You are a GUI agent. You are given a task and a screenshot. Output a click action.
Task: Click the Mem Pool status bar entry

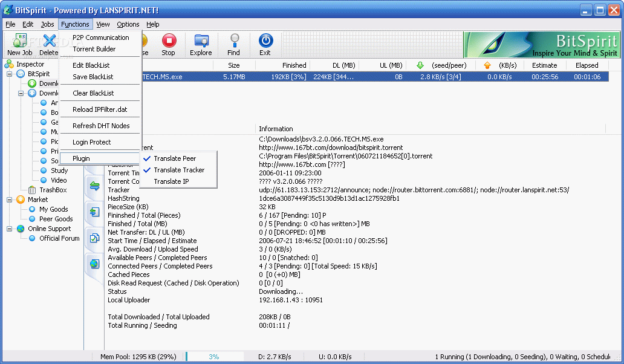[x=138, y=357]
